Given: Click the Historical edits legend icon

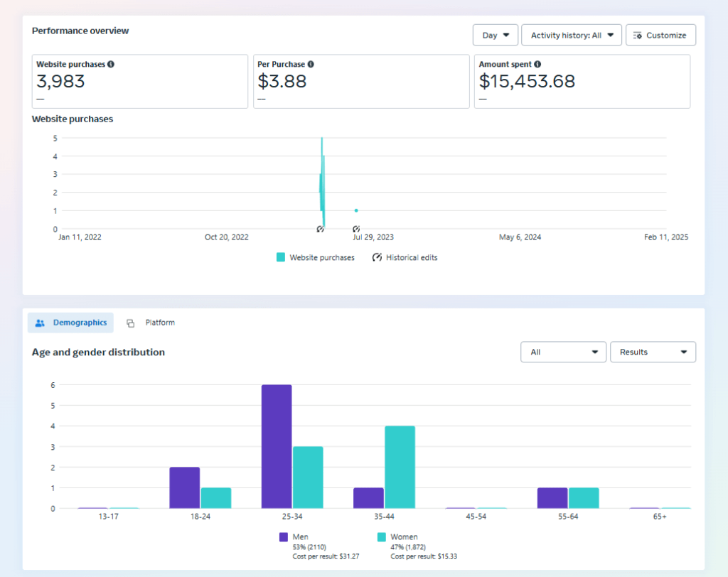Looking at the screenshot, I should pyautogui.click(x=377, y=257).
